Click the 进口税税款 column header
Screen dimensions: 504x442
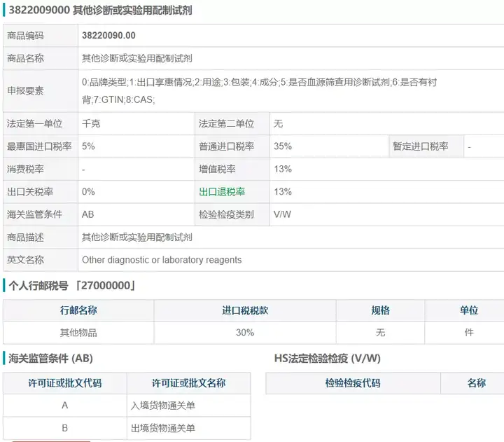point(245,310)
